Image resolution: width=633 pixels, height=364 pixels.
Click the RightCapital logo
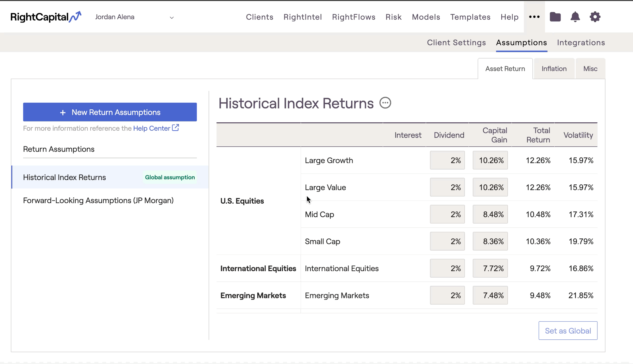[x=46, y=17]
